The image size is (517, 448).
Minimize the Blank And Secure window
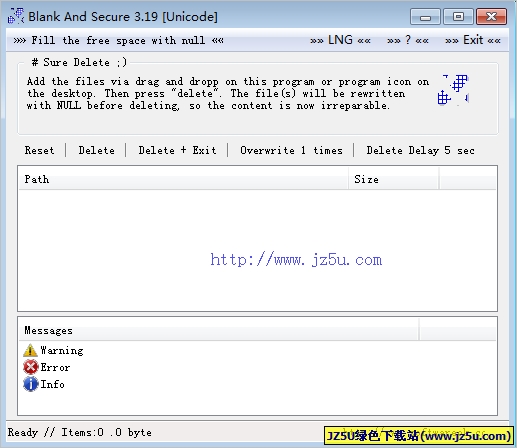coord(425,17)
